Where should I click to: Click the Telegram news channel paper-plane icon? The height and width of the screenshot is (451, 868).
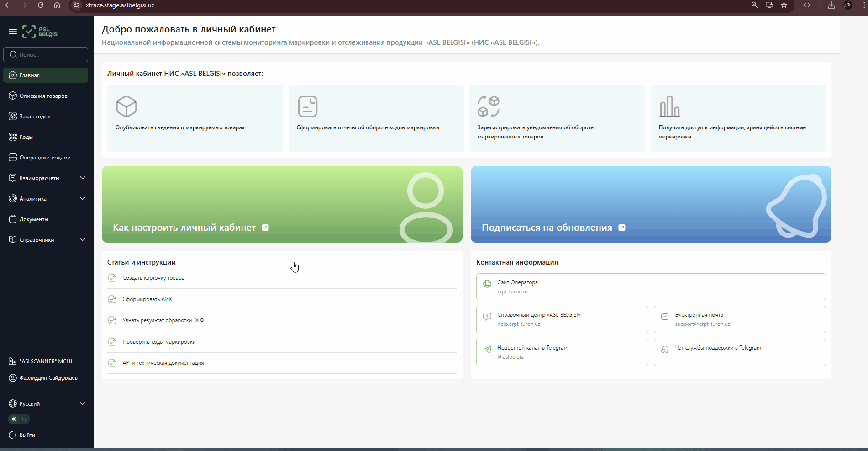click(487, 350)
